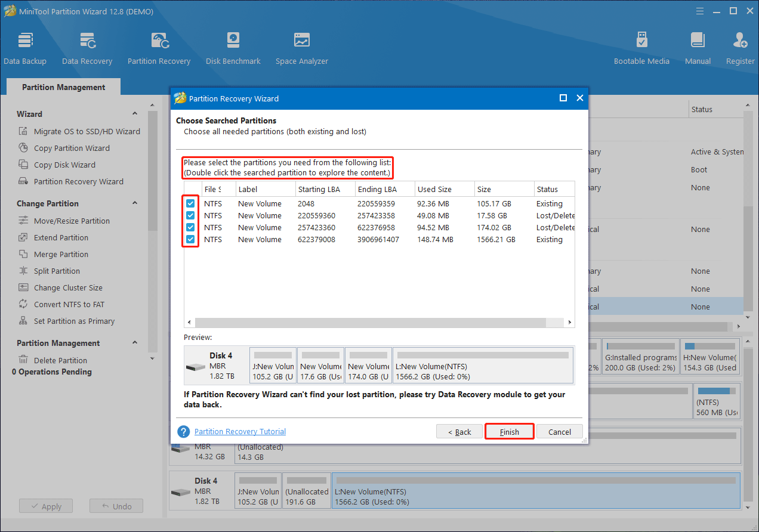Open Data Backup tool

tap(25, 49)
